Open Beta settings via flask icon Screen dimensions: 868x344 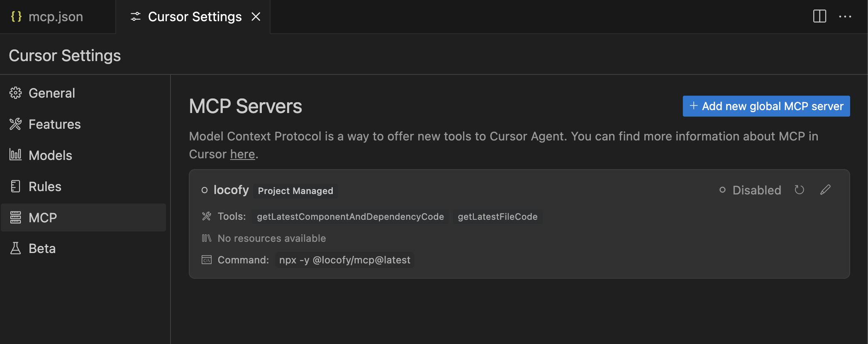pyautogui.click(x=15, y=248)
